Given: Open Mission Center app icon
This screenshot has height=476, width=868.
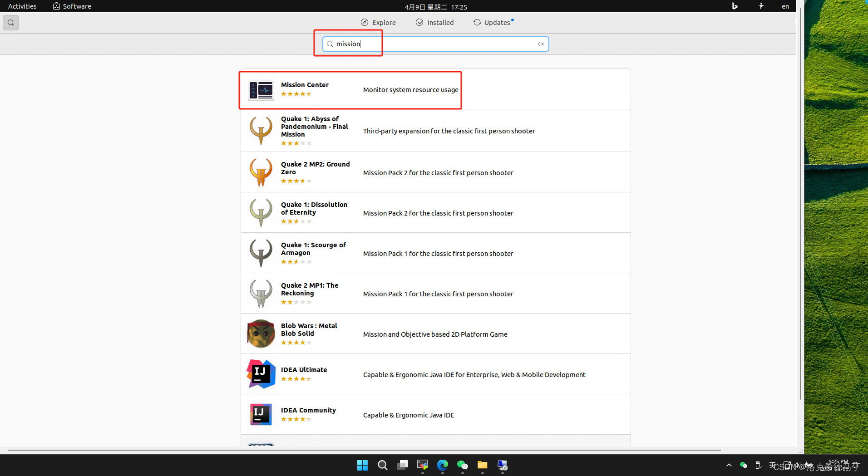Looking at the screenshot, I should coord(261,90).
